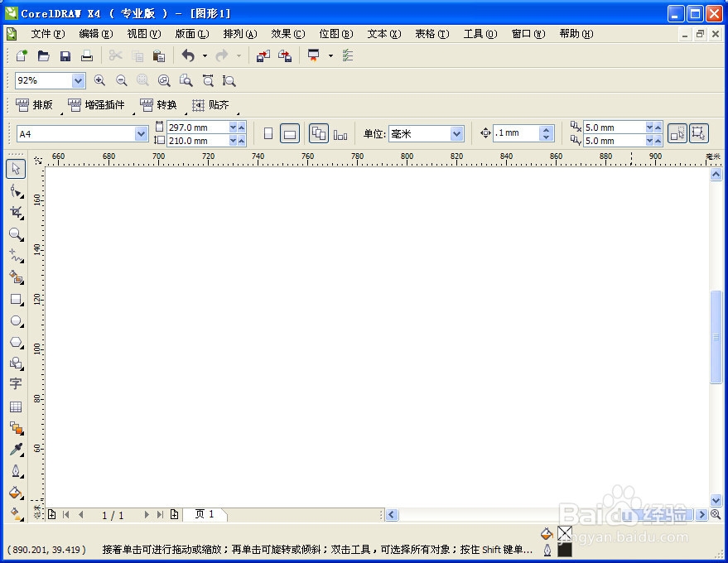Select the Zoom tool in toolbox
Screen dimensions: 728x563
point(17,234)
